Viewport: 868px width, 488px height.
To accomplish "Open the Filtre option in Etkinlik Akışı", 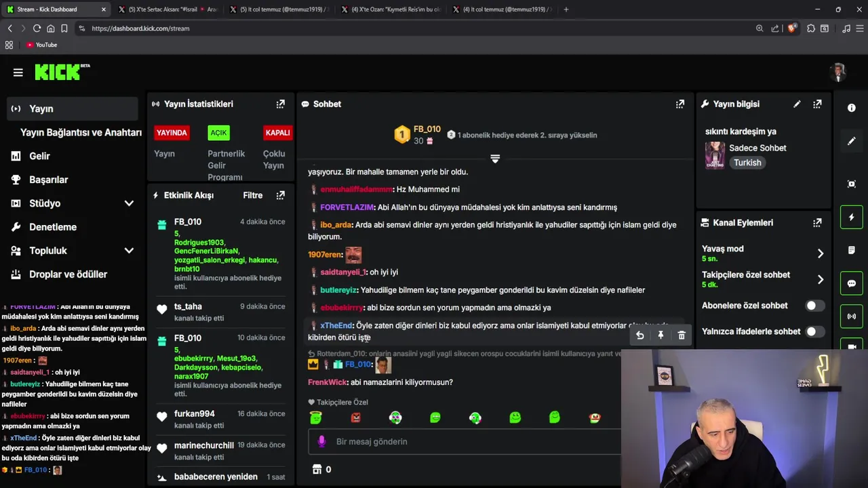I will pyautogui.click(x=253, y=195).
